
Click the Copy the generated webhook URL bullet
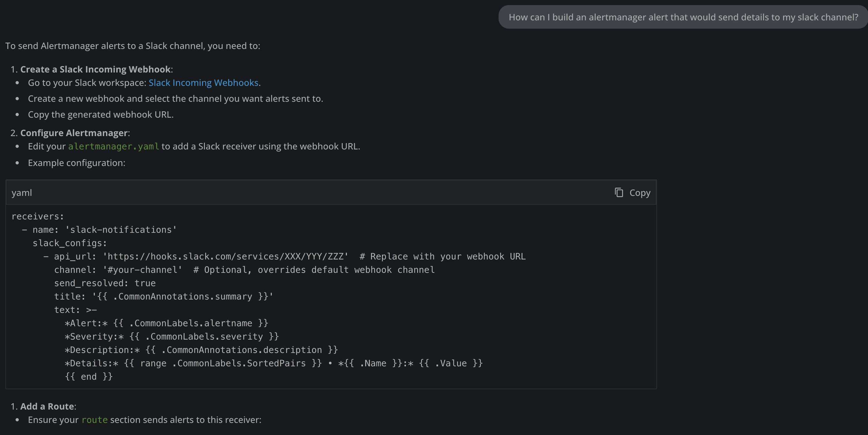101,115
